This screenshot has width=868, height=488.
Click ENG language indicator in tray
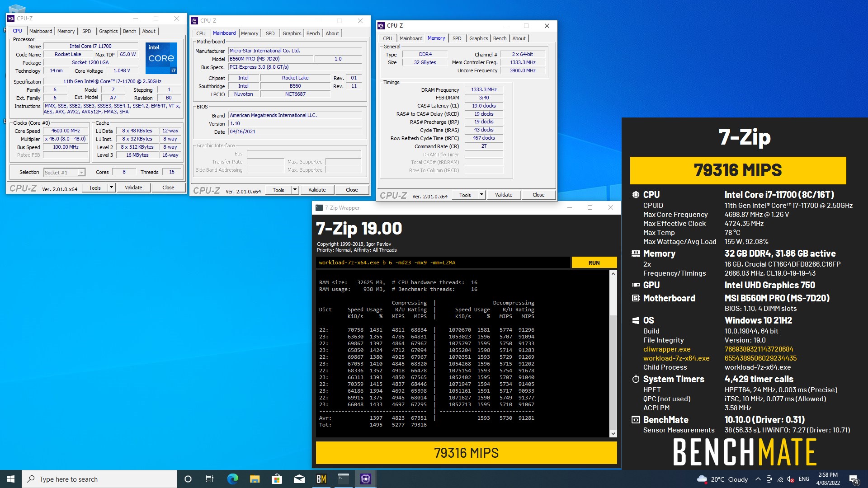click(x=804, y=479)
